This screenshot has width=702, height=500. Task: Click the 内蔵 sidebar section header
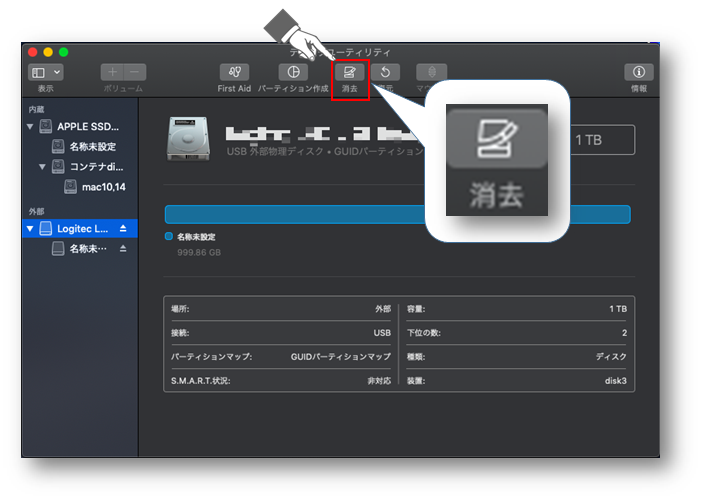36,109
